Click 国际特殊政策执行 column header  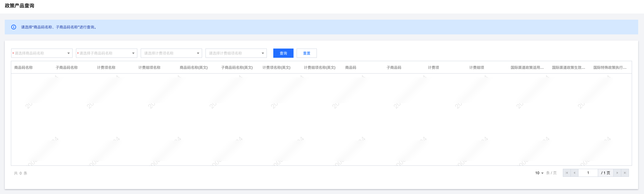[x=610, y=68]
